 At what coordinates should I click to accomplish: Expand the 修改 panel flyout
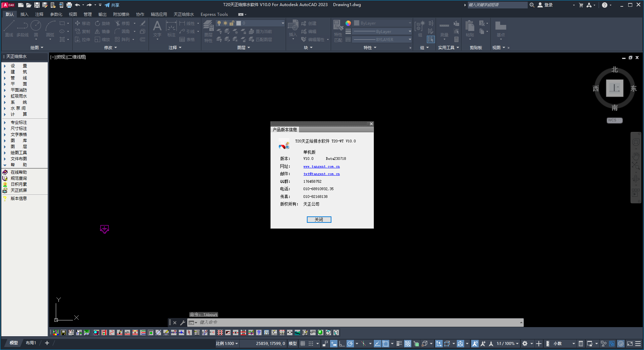pos(110,48)
